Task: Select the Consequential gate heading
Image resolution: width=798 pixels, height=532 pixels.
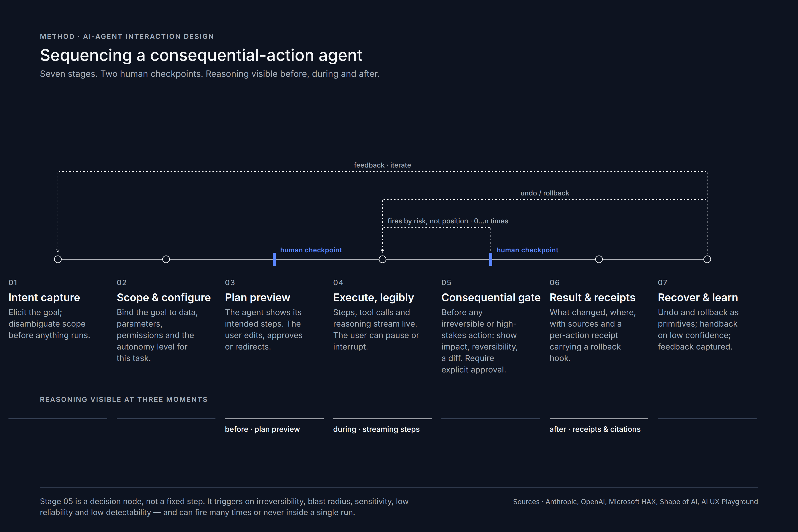Action: pos(491,298)
